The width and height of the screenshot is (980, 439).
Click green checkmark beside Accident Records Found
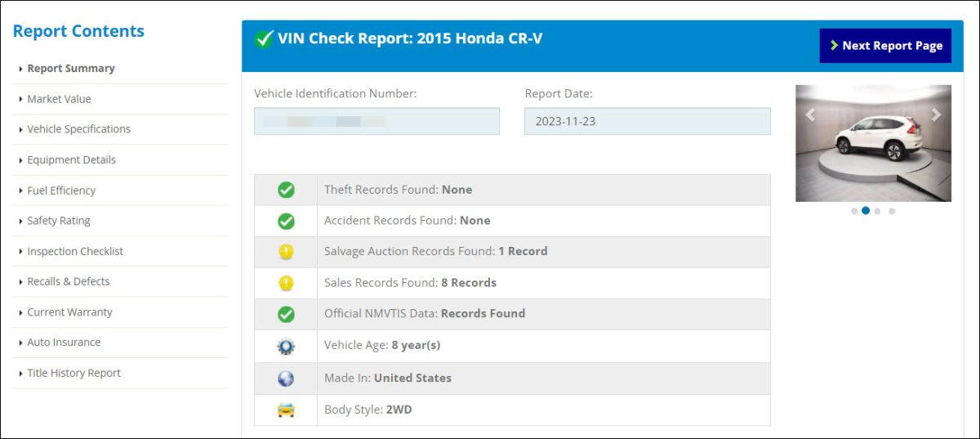pos(286,221)
